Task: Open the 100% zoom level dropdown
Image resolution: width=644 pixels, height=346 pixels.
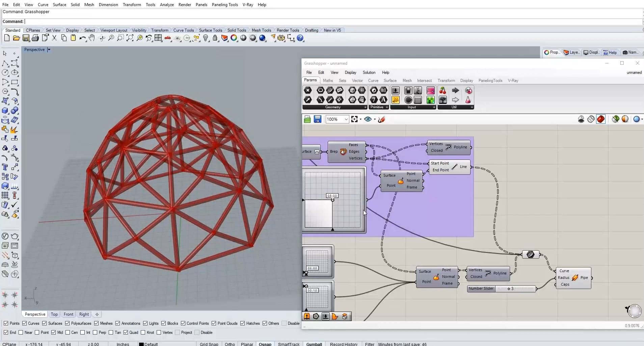Action: point(346,119)
